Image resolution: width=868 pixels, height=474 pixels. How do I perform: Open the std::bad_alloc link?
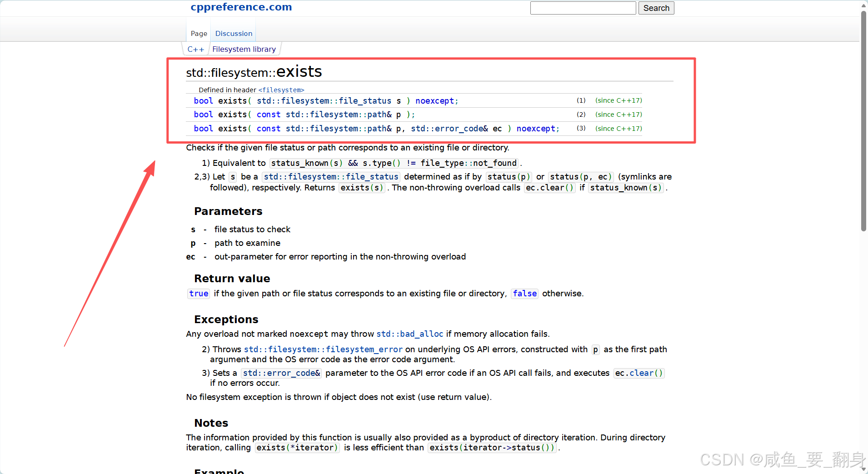410,334
